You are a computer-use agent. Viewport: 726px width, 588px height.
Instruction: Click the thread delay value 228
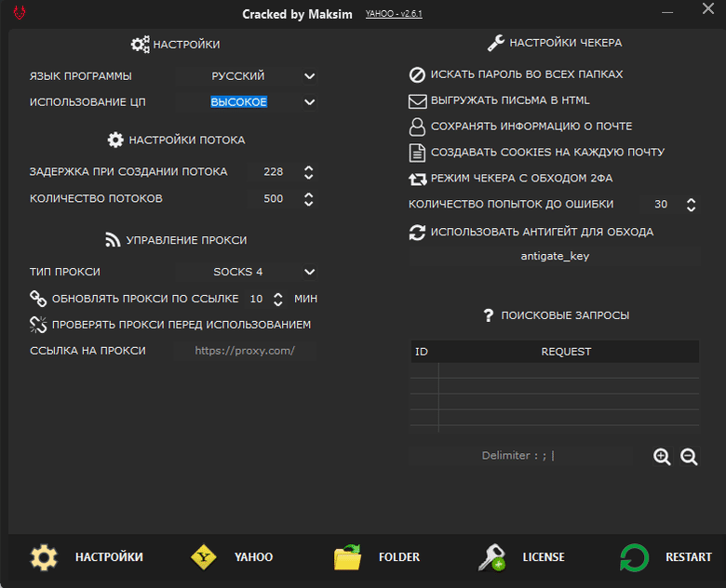pyautogui.click(x=273, y=172)
